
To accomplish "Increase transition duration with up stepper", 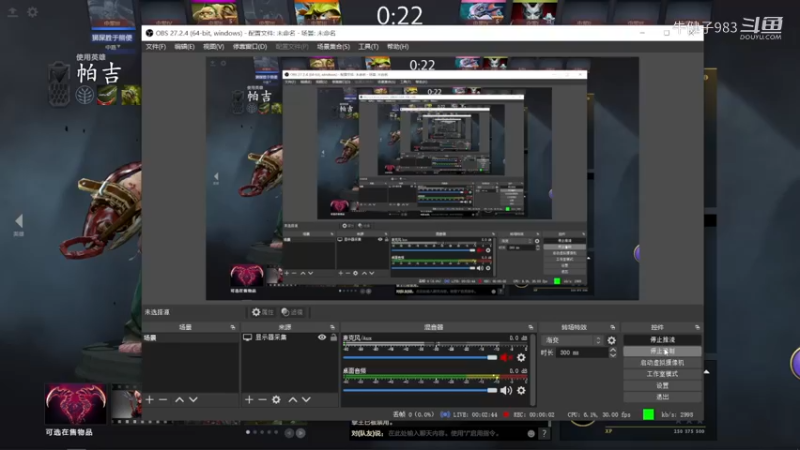I will click(613, 350).
